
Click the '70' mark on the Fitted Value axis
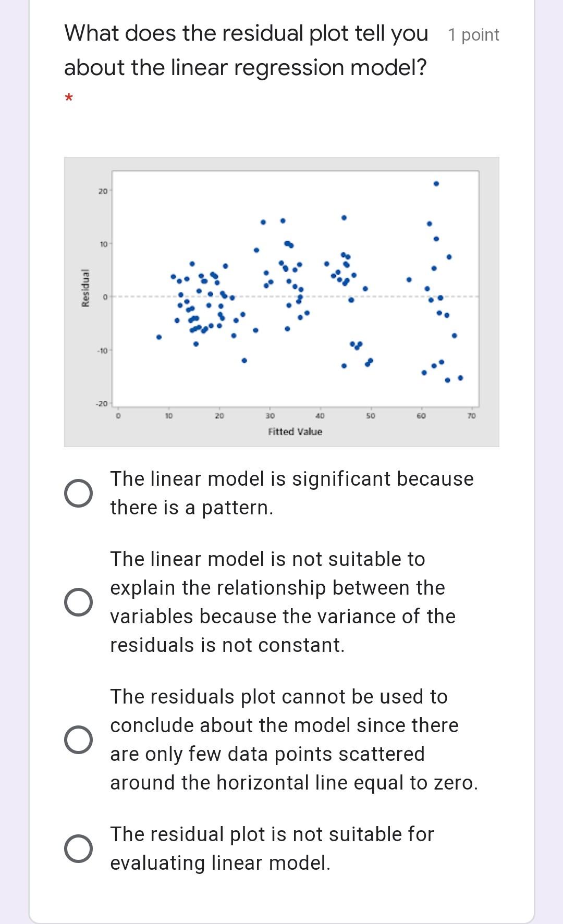(x=471, y=415)
